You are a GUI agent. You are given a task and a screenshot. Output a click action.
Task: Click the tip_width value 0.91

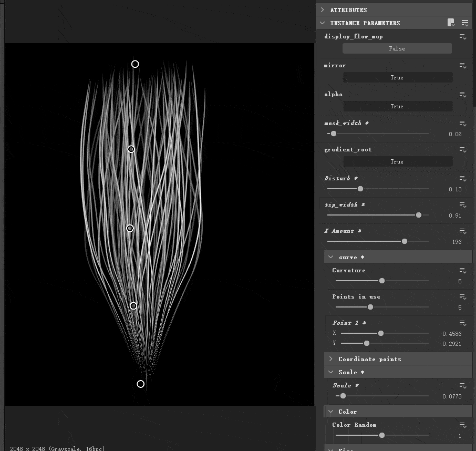coord(455,216)
